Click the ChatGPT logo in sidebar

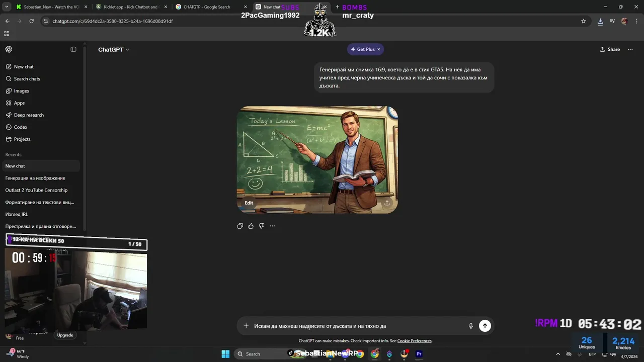9,49
